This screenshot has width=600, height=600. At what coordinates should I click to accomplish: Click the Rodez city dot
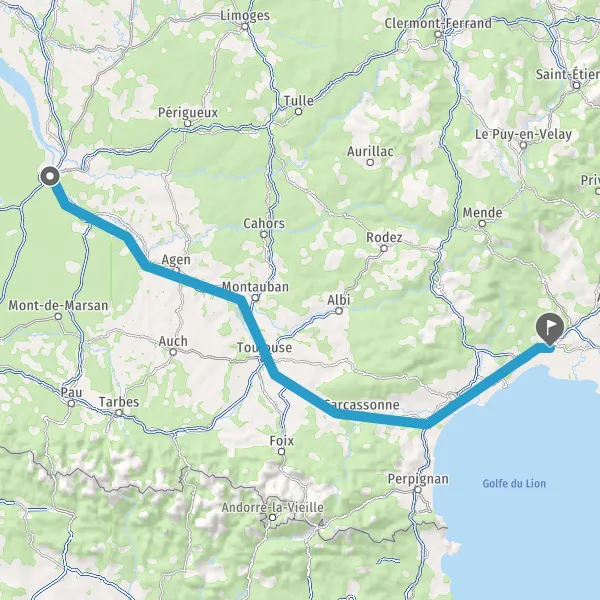point(384,248)
